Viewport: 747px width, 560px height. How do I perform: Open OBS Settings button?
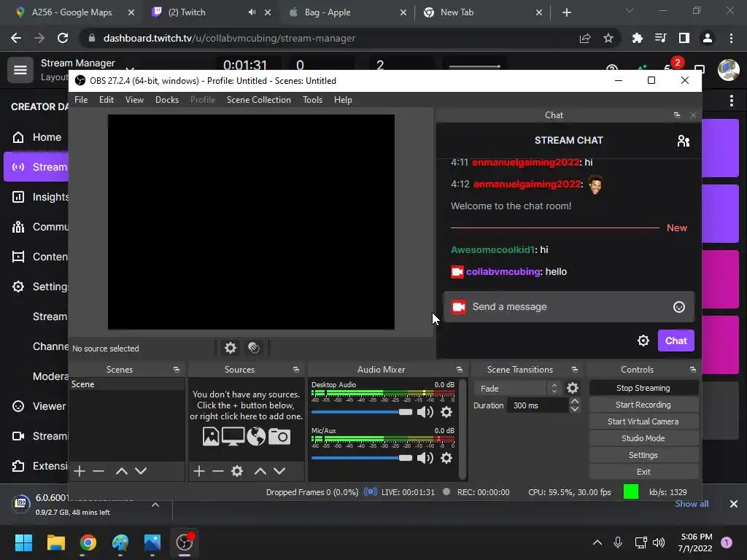[x=643, y=455]
